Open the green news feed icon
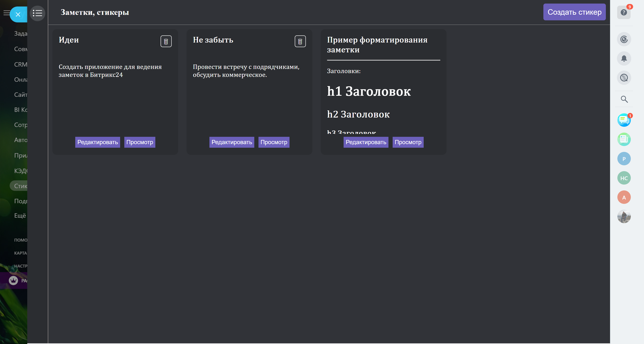The height and width of the screenshot is (344, 644). point(624,139)
